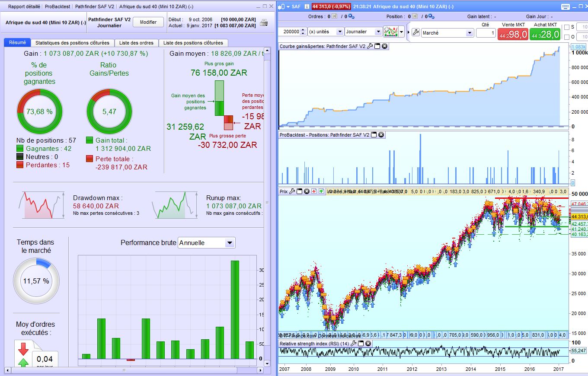Image resolution: width=588 pixels, height=376 pixels.
Task: Open the Liste des positions clôturées tab
Action: point(193,43)
